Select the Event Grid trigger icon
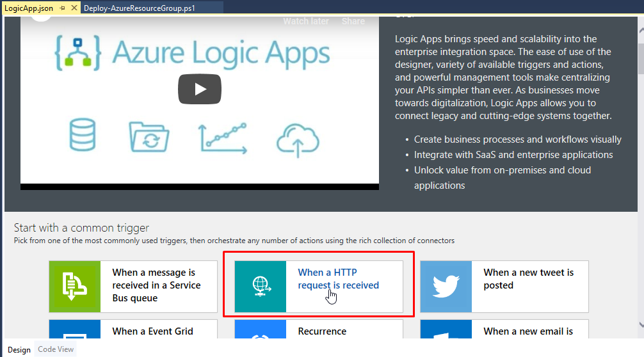 [x=75, y=329]
